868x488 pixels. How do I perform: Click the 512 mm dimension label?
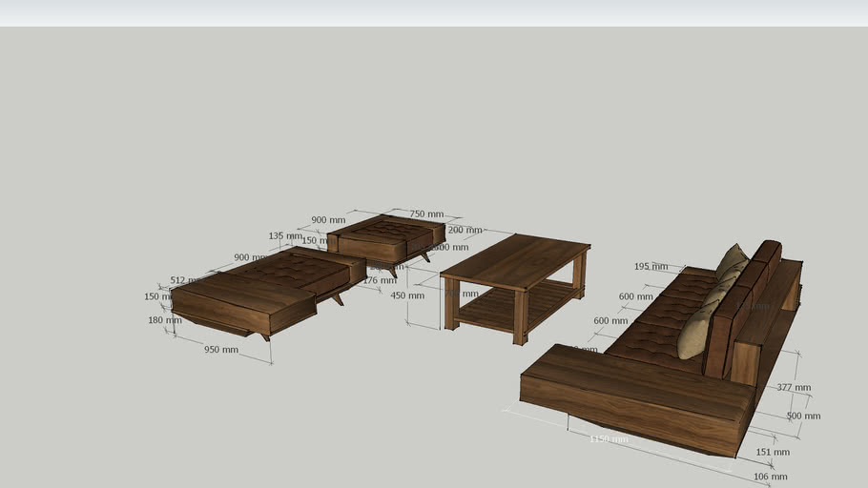tap(185, 280)
